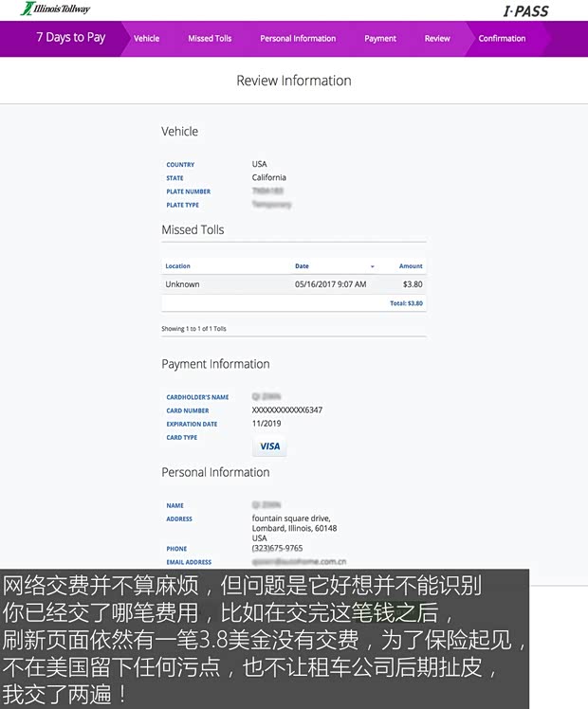
Task: Select the Review step
Action: 437,39
